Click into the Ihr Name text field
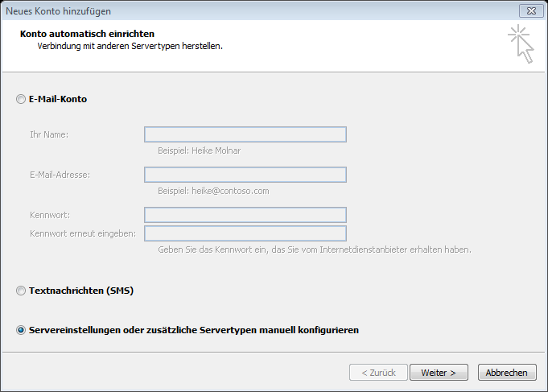 pyautogui.click(x=245, y=134)
